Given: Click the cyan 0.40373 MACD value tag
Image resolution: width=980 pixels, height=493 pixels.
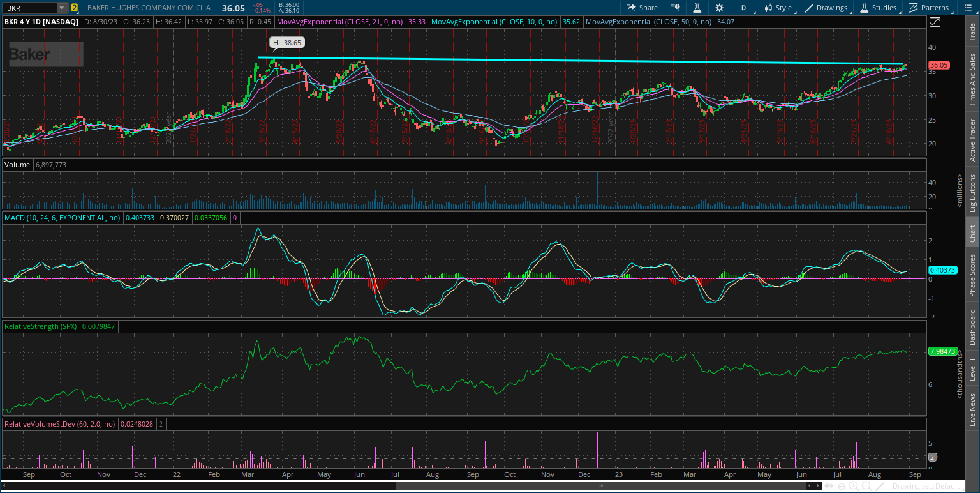Looking at the screenshot, I should [x=942, y=270].
